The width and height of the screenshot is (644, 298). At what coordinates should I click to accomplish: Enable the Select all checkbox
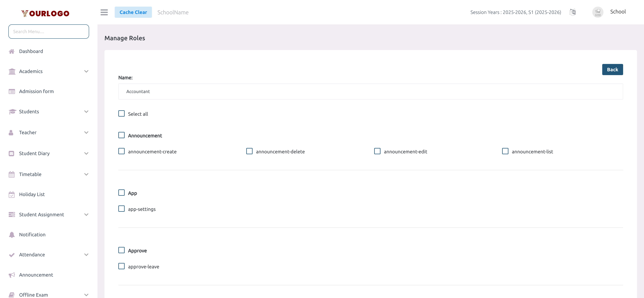(121, 113)
